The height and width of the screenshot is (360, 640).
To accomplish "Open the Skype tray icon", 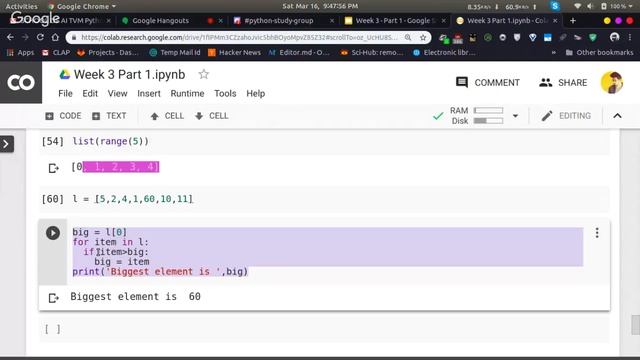I will 555,6.
